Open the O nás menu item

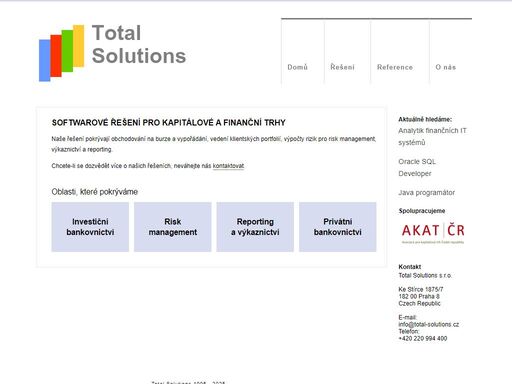coord(445,67)
